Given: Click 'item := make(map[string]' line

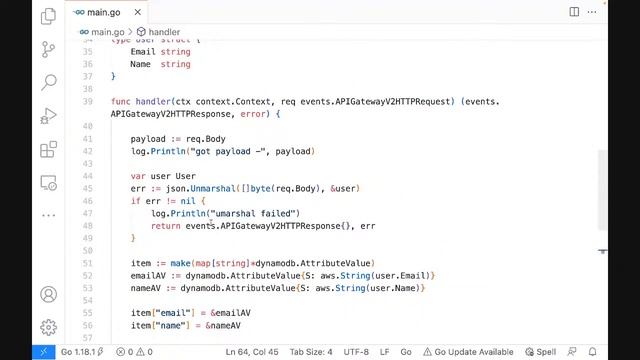Looking at the screenshot, I should click(253, 263).
